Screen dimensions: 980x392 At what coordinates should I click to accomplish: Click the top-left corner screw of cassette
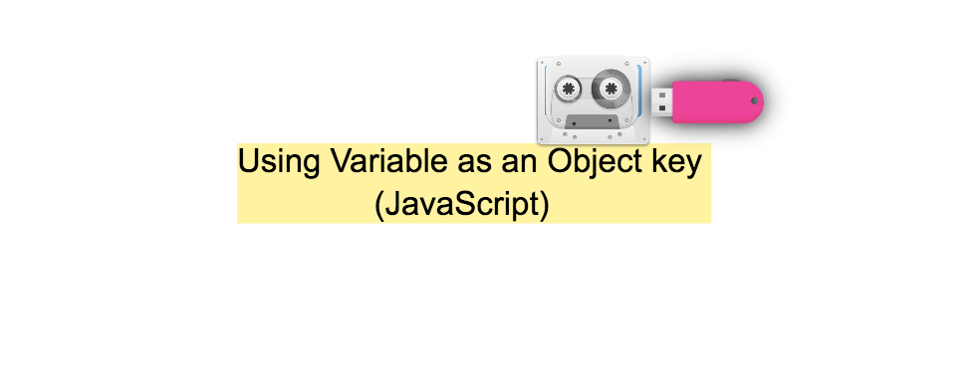[x=541, y=62]
